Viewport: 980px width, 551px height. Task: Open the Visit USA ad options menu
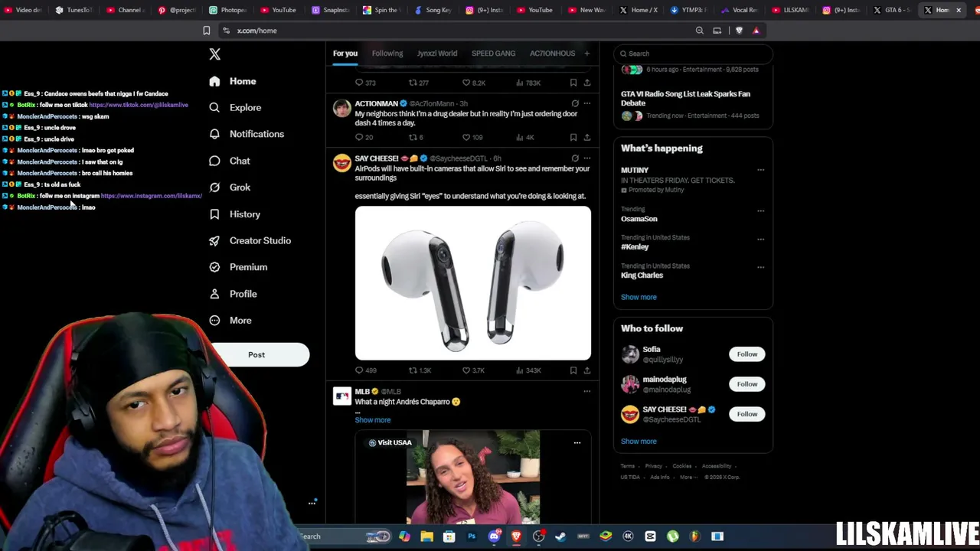pyautogui.click(x=577, y=442)
